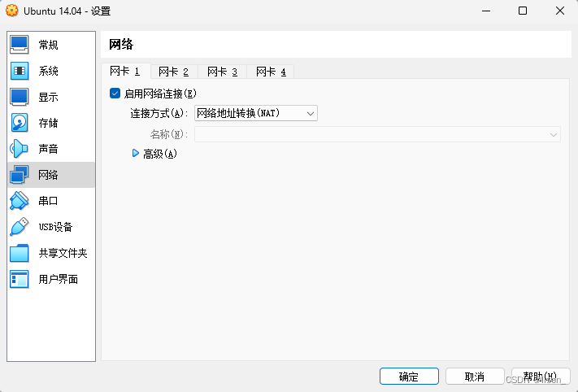
Task: Switch to the 网卡 1 tab
Action: tap(125, 72)
